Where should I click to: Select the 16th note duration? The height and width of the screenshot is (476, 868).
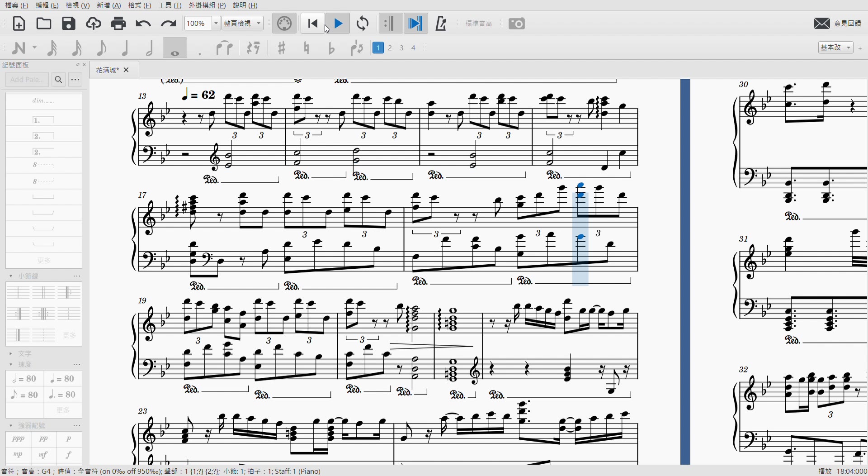(77, 48)
